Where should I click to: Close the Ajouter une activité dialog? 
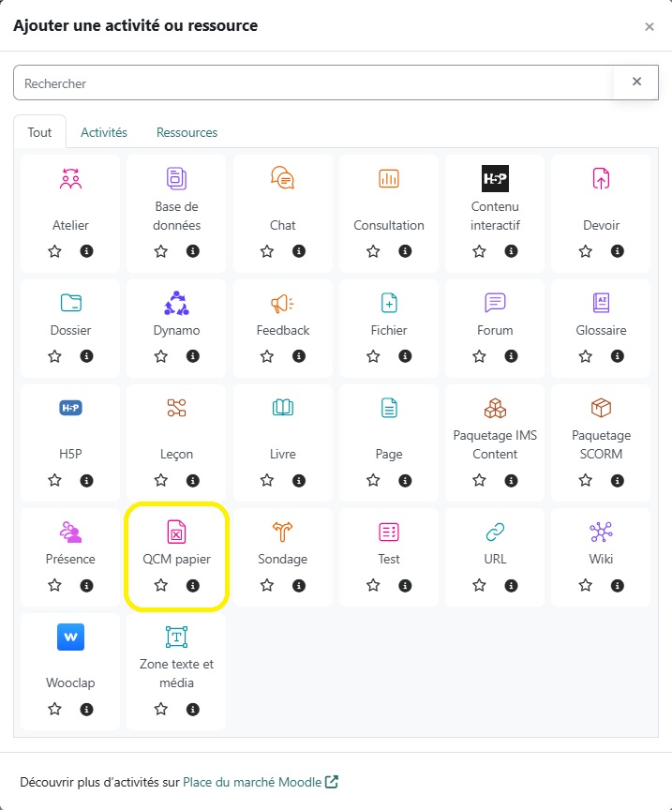[650, 26]
